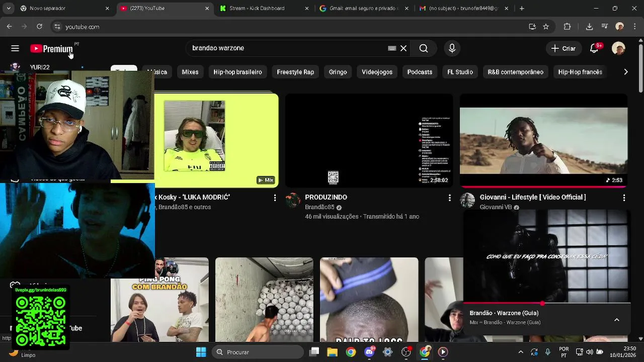
Task: Click the install app icon in address bar
Action: point(532,27)
